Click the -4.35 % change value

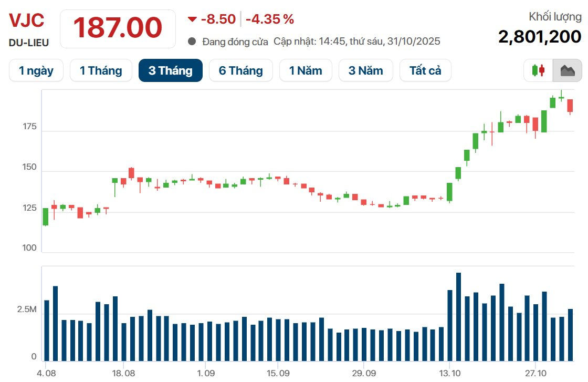coord(270,19)
